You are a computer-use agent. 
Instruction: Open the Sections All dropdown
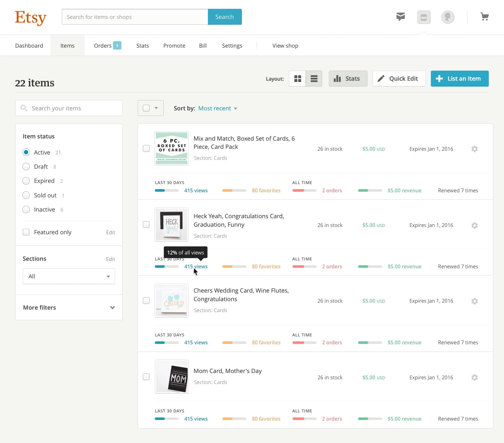(x=69, y=276)
